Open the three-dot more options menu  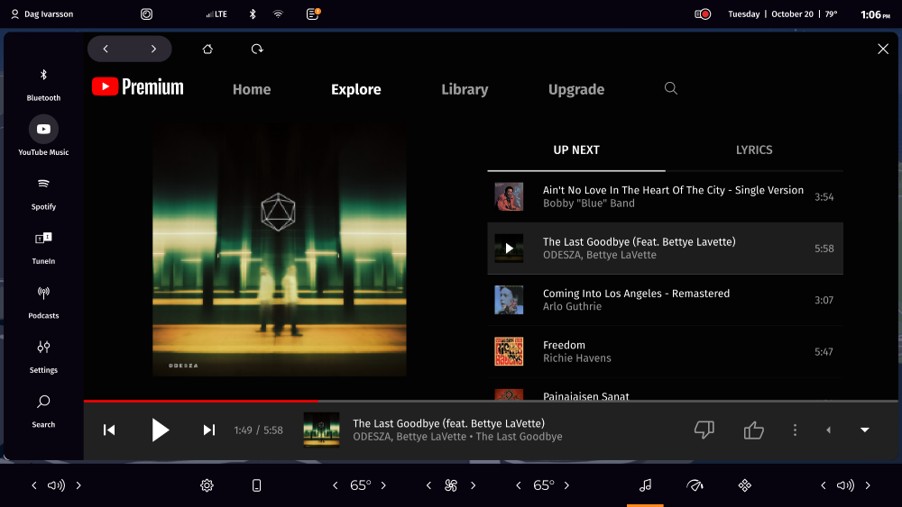tap(795, 430)
